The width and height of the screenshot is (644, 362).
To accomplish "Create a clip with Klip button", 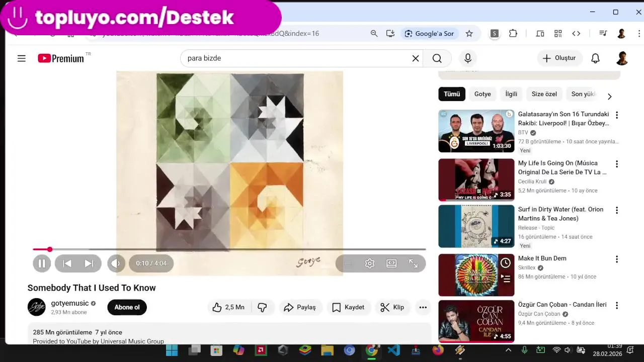I will [x=392, y=307].
